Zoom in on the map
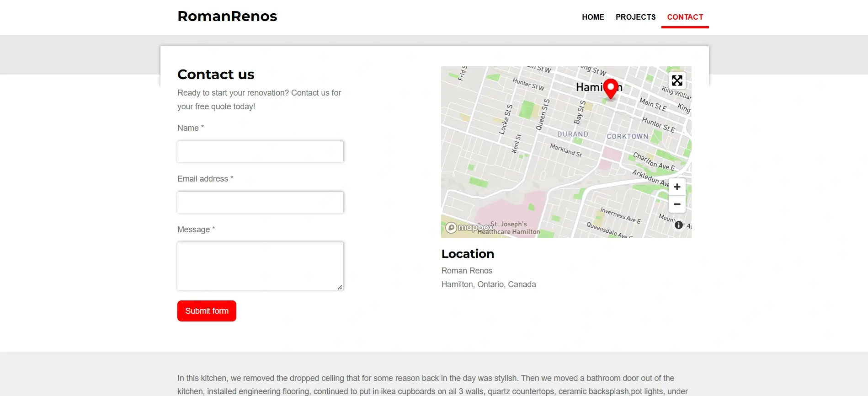 pyautogui.click(x=677, y=187)
